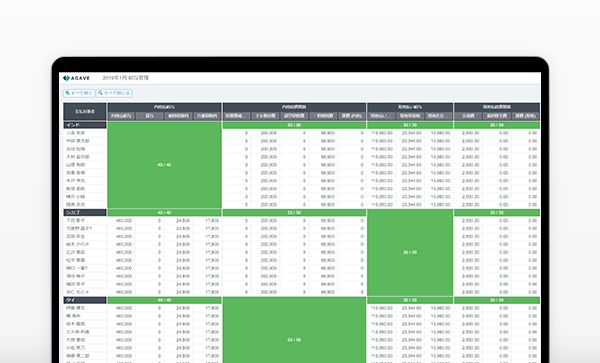Click the 50 / 50 summary bar in シカゴ row
The height and width of the screenshot is (363, 600).
294,212
